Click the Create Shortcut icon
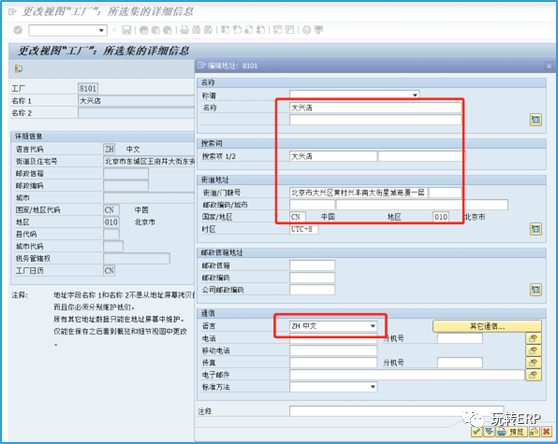558x444 pixels. (x=290, y=30)
